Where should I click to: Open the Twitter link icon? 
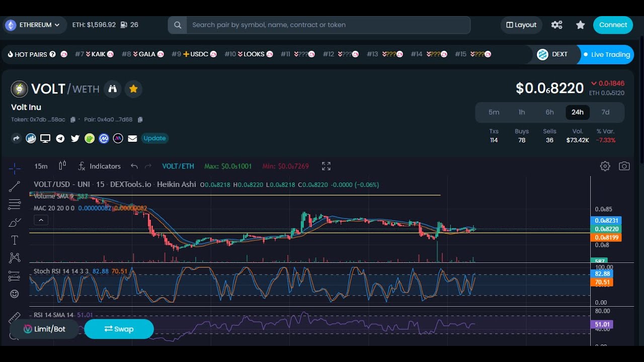75,138
